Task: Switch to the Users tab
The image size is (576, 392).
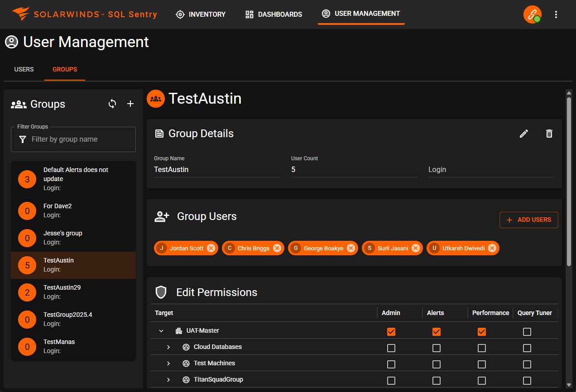Action: [x=24, y=69]
